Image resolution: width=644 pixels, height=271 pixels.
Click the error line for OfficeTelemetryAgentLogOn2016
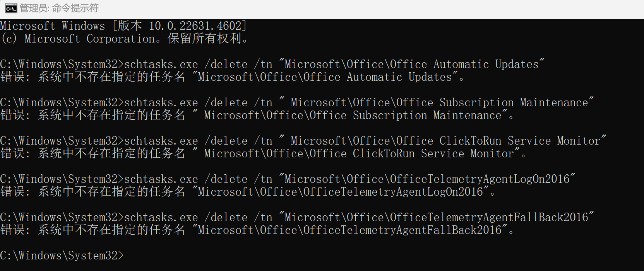coord(248,192)
